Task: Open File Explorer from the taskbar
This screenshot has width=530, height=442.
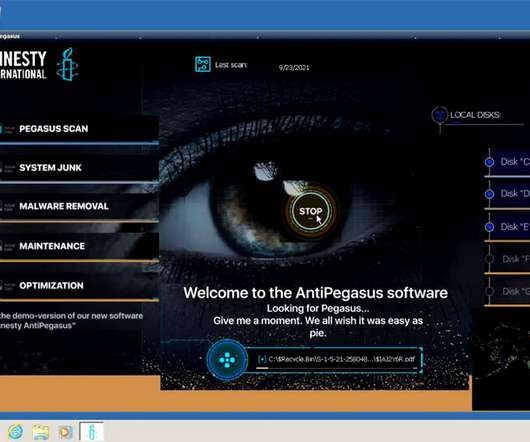Action: [40, 432]
